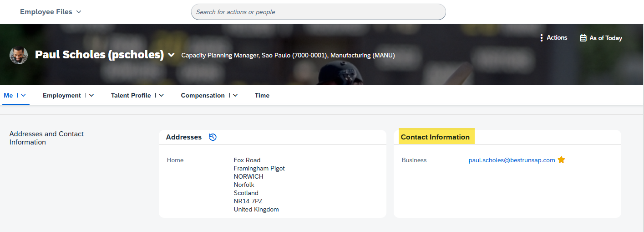Click the Contact Information section heading
The width and height of the screenshot is (644, 232).
click(x=435, y=137)
